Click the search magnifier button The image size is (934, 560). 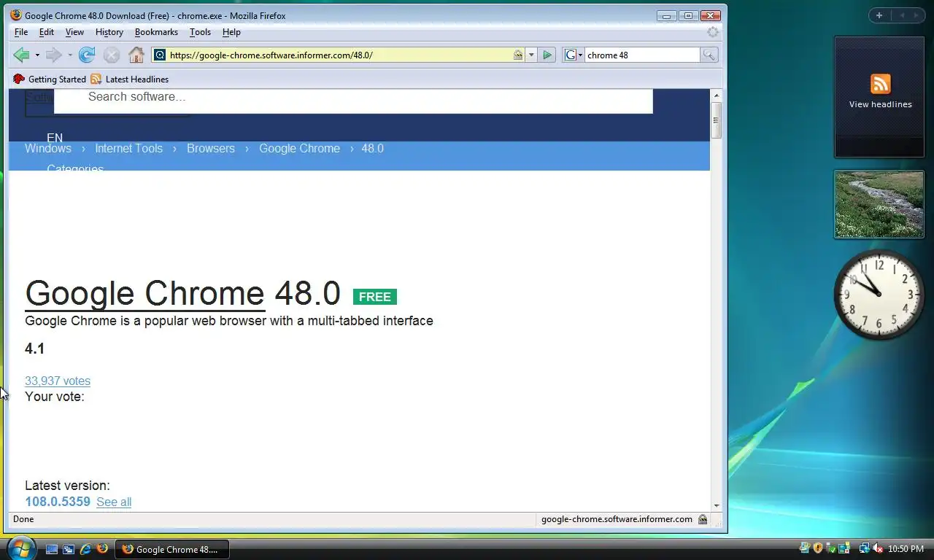coord(709,55)
